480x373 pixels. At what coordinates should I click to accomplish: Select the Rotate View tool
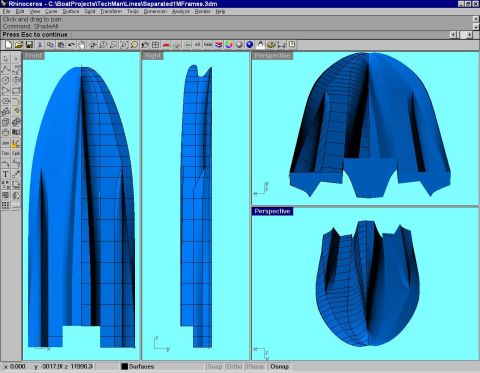coord(92,45)
